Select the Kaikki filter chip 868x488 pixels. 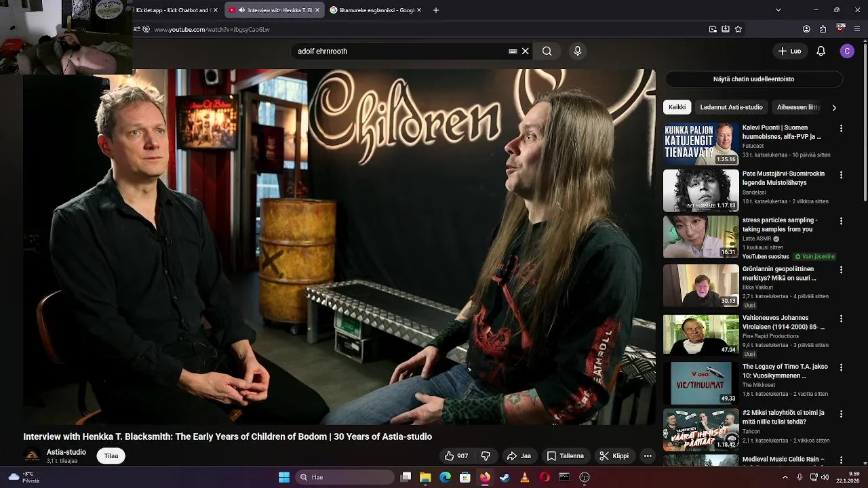click(x=677, y=107)
